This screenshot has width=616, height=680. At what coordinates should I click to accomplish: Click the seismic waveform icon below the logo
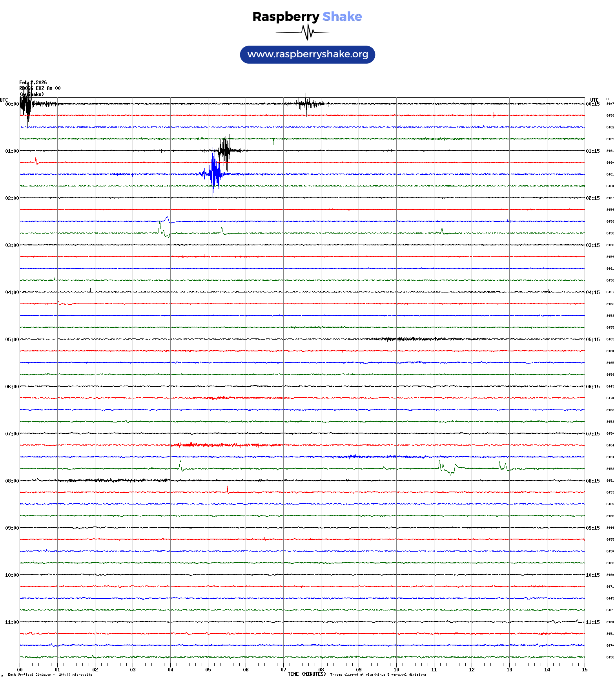coord(307,32)
